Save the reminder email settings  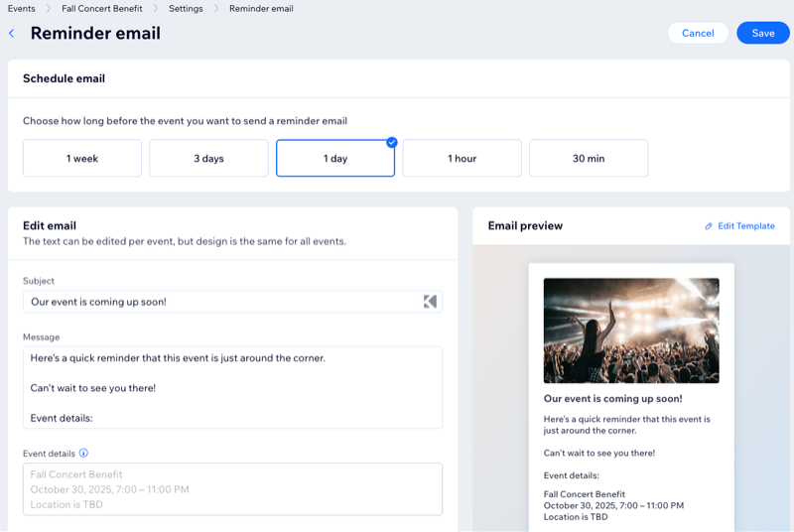click(x=762, y=33)
